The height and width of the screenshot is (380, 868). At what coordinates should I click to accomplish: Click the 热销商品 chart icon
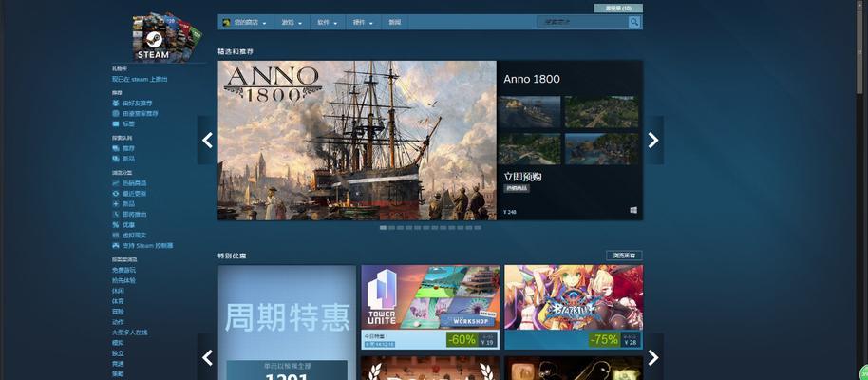[x=116, y=182]
